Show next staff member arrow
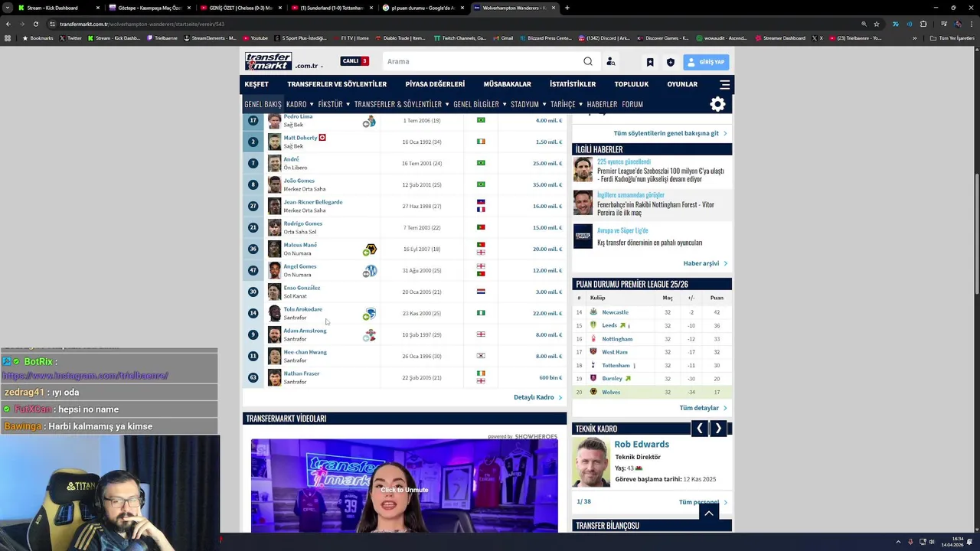This screenshot has width=980, height=551. (718, 429)
